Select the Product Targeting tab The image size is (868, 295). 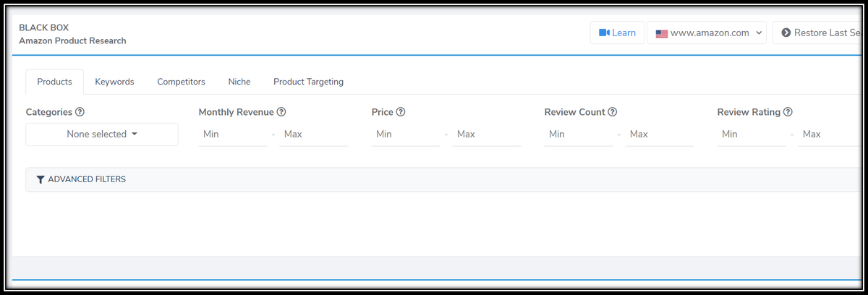coord(308,82)
